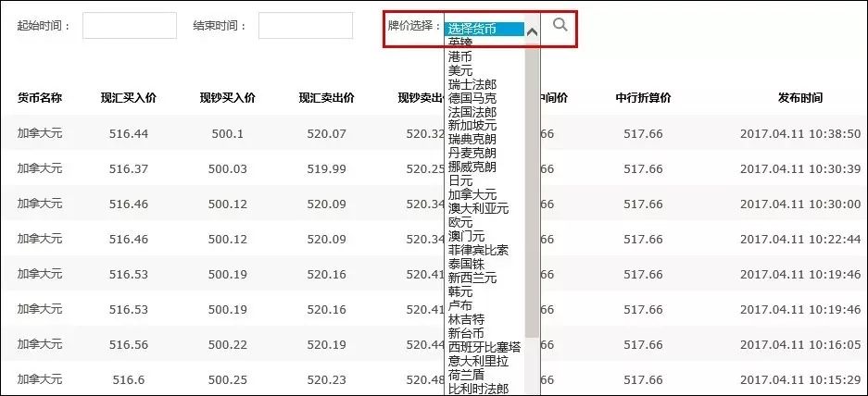
Task: Choose 港币 from currency list
Action: coord(460,56)
